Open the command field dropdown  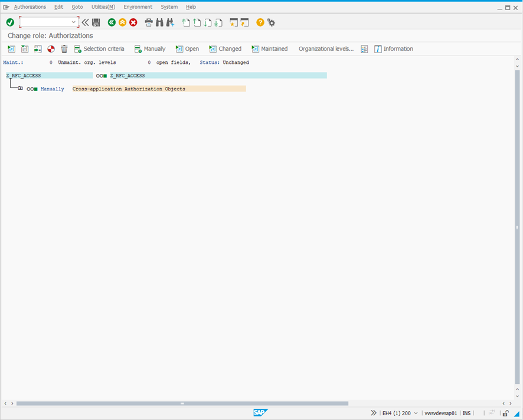[x=73, y=21]
